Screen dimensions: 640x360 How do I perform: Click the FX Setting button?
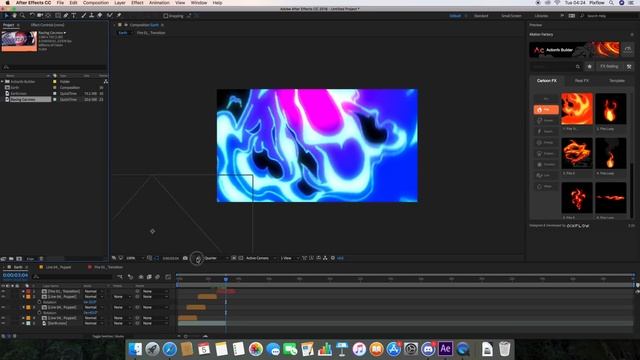click(609, 67)
